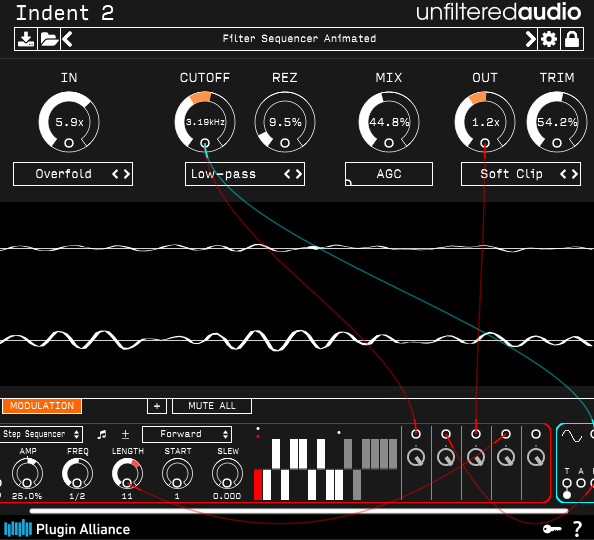Open the Step Sequencer modulator type dropdown
The image size is (594, 540).
(41, 434)
